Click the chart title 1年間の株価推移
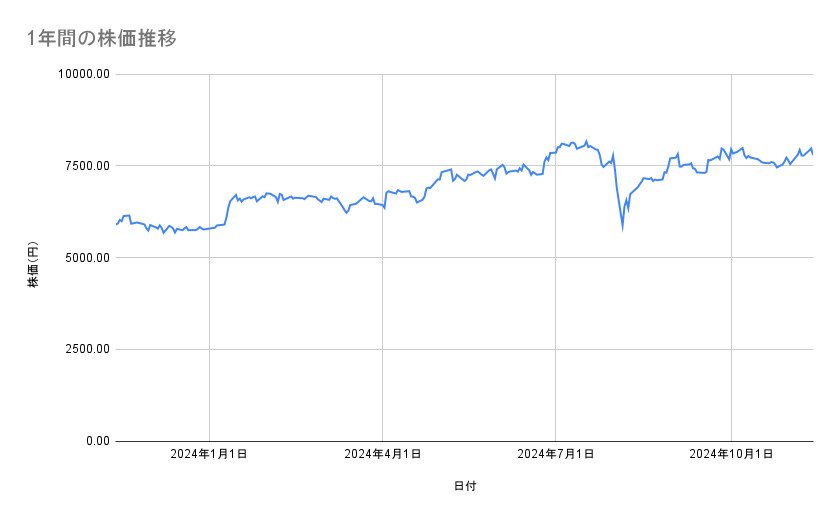Screen dimensions: 839x519 click(103, 39)
